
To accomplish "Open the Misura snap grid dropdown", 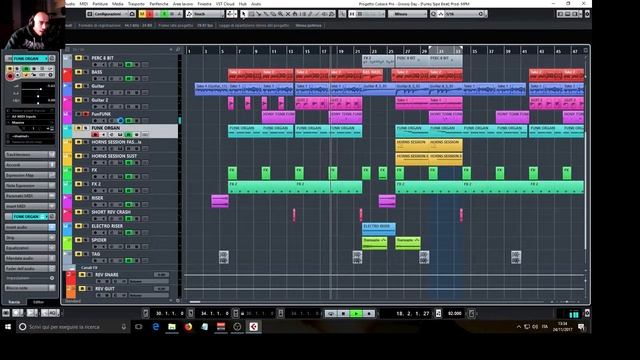I will coord(407,14).
